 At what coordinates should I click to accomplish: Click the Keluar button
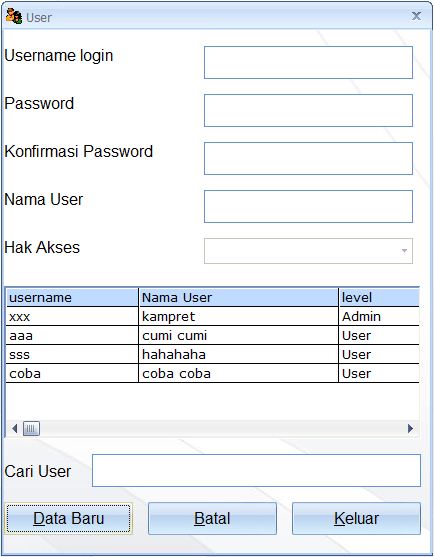[x=356, y=518]
